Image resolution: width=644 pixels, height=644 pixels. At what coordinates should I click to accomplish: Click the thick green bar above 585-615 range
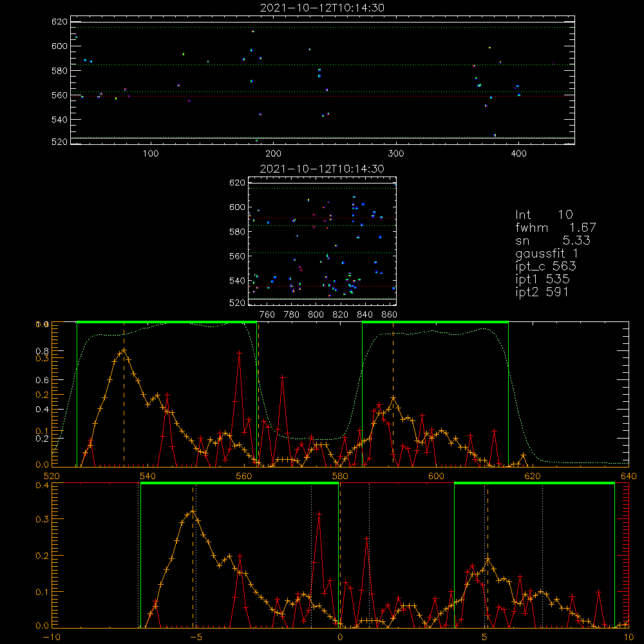coord(435,322)
